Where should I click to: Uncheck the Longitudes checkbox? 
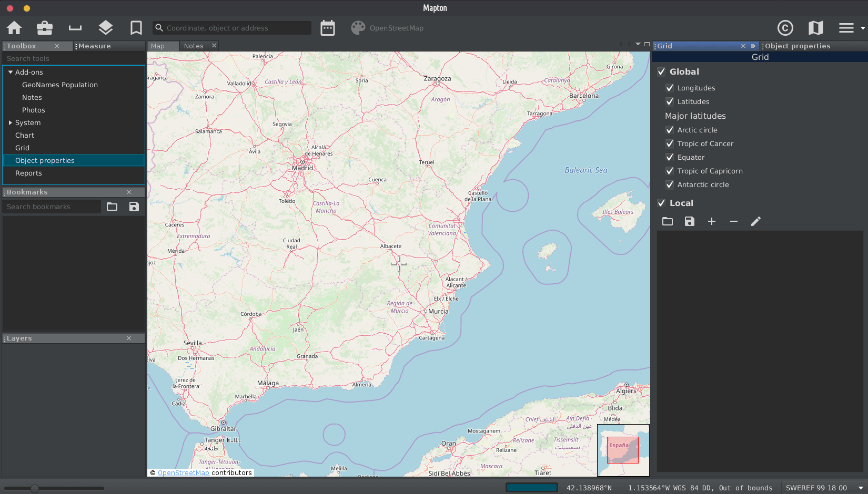[670, 88]
